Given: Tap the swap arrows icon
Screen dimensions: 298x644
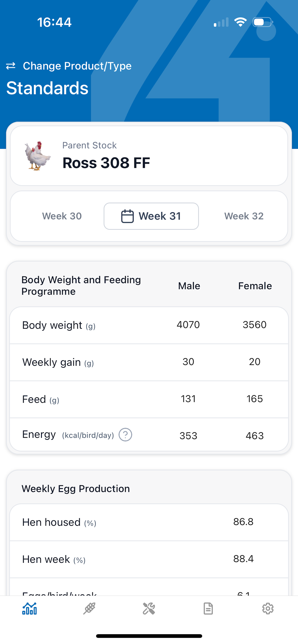Looking at the screenshot, I should pyautogui.click(x=11, y=66).
